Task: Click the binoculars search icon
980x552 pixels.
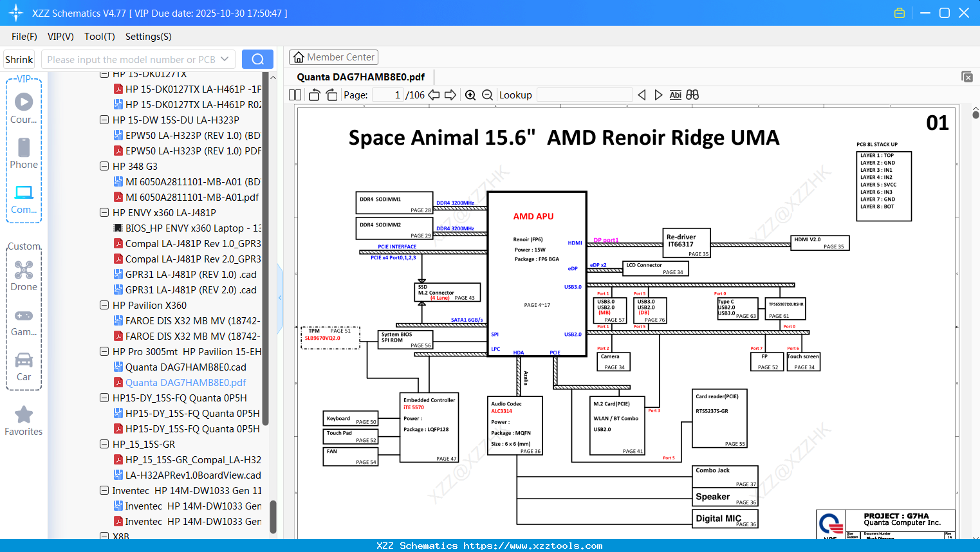Action: (692, 95)
